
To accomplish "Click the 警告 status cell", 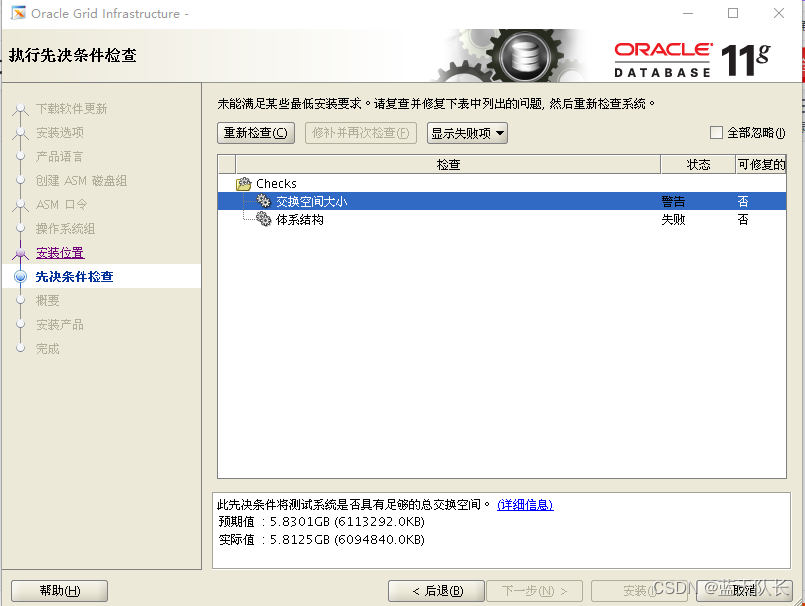I will (x=673, y=201).
